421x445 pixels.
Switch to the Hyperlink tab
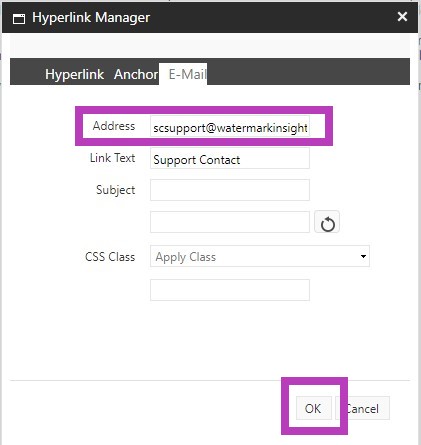tap(74, 74)
